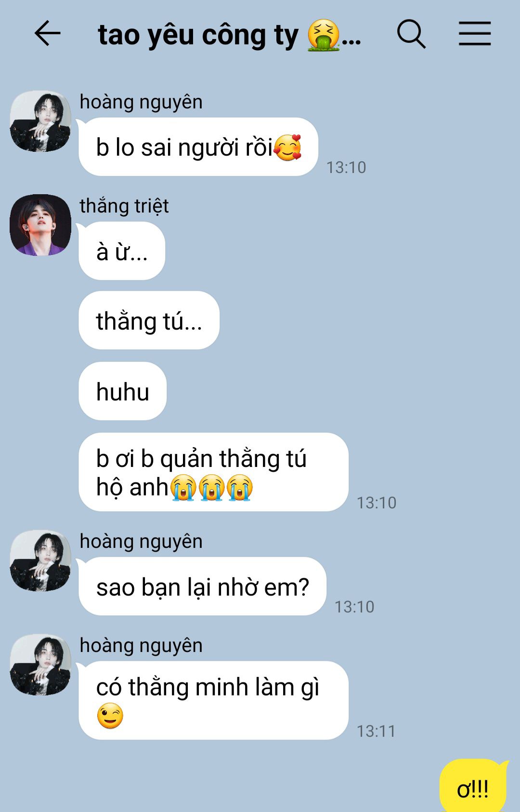Screen dimensions: 520x812
Task: Tap message 'b ơi b quản thằng tú hộ anh'
Action: (x=213, y=472)
